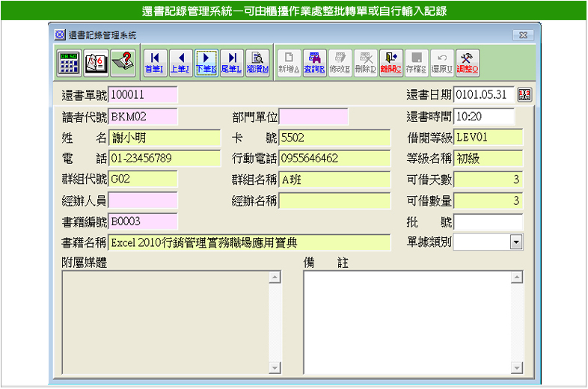
Task: Jump to last record (尾筆)
Action: (231, 62)
